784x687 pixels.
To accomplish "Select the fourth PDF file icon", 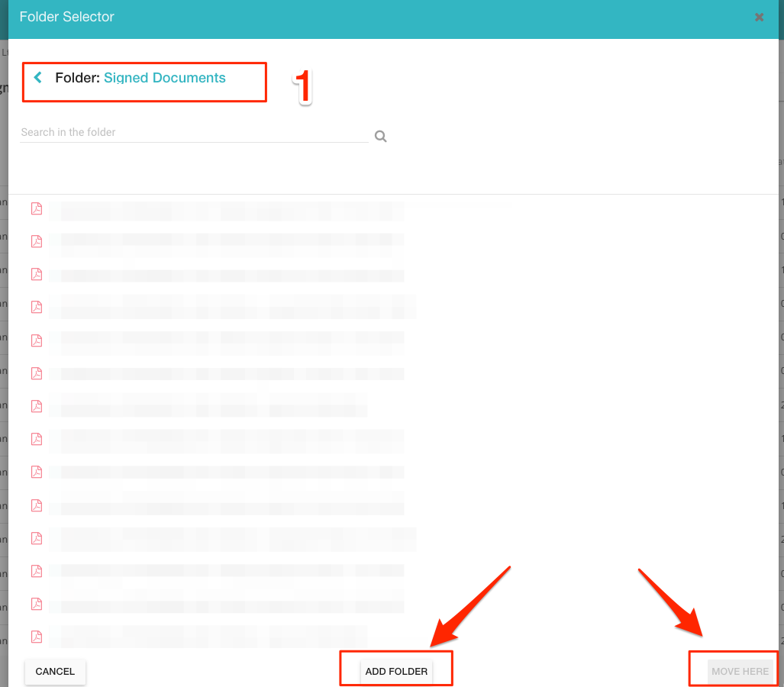I will [x=36, y=307].
